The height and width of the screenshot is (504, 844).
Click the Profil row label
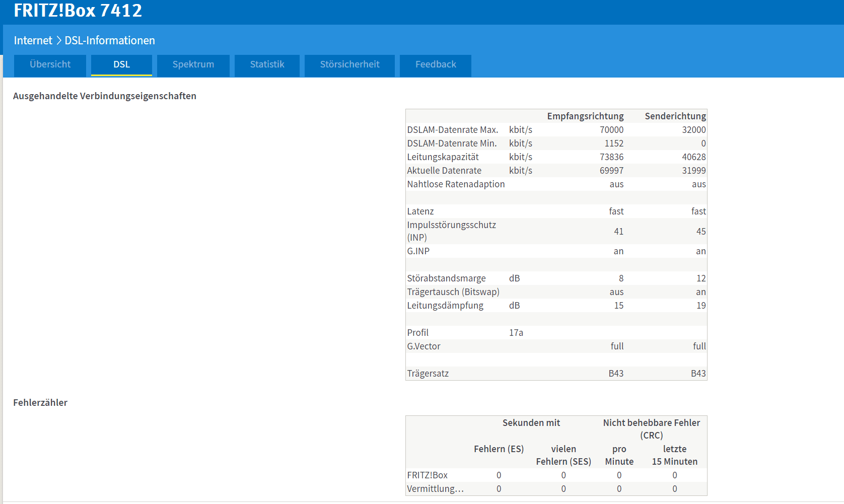(417, 333)
